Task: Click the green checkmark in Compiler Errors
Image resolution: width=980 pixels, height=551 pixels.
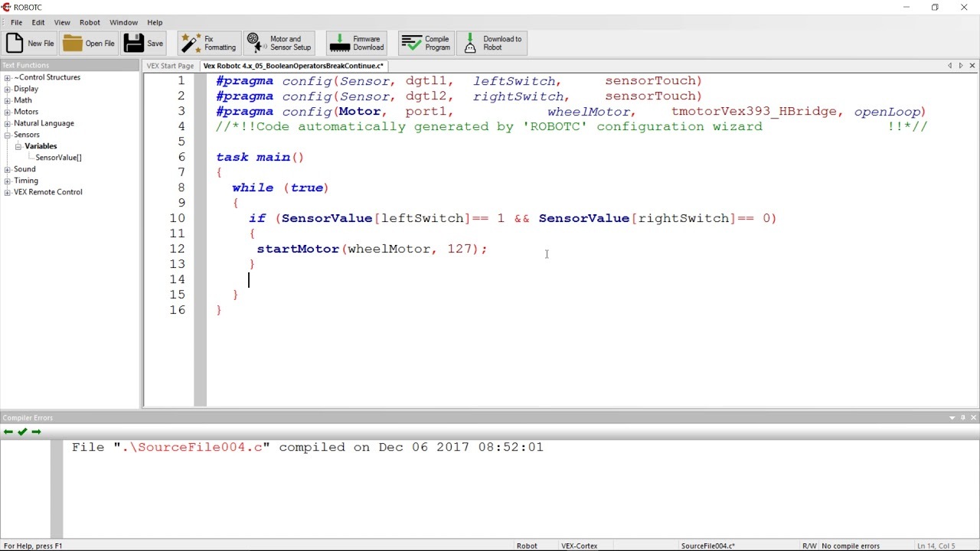Action: (22, 432)
